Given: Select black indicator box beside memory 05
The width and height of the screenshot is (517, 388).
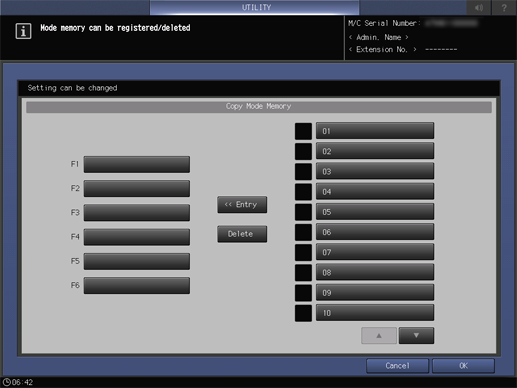Looking at the screenshot, I should tap(303, 212).
